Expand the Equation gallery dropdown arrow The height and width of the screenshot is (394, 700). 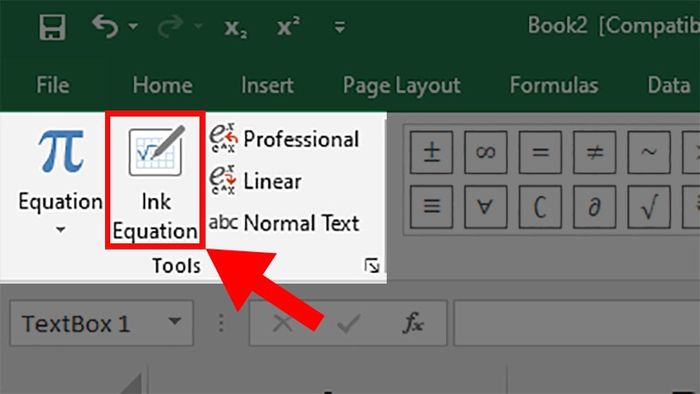point(61,230)
